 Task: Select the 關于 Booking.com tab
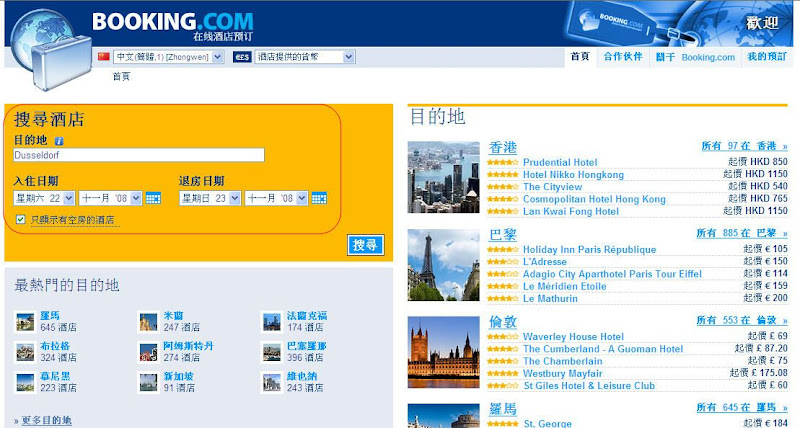(x=695, y=57)
